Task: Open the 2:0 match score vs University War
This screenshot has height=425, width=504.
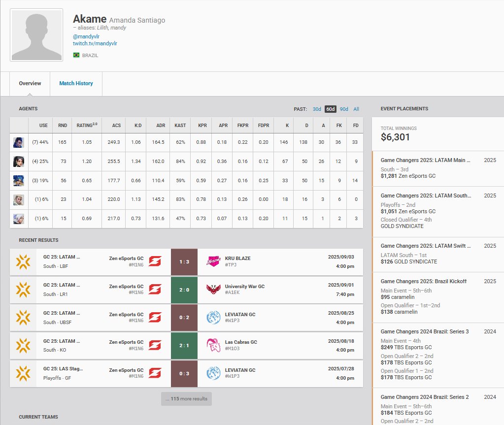Action: 184,290
